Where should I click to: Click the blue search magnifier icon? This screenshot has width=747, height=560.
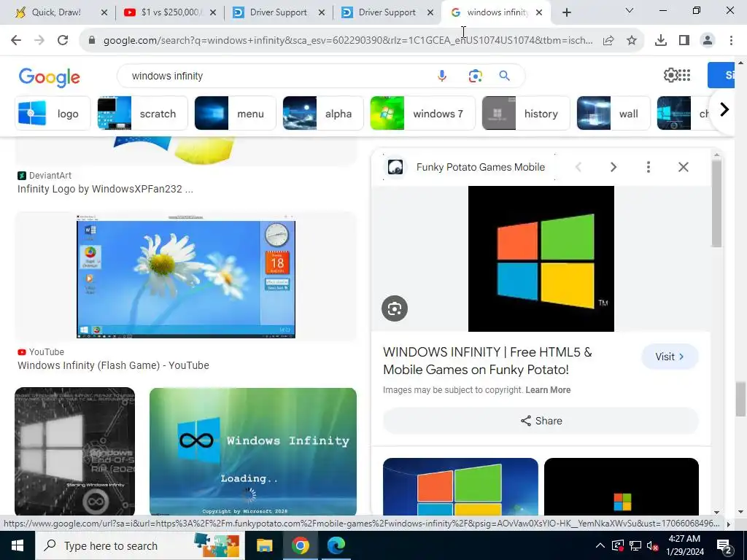(505, 76)
